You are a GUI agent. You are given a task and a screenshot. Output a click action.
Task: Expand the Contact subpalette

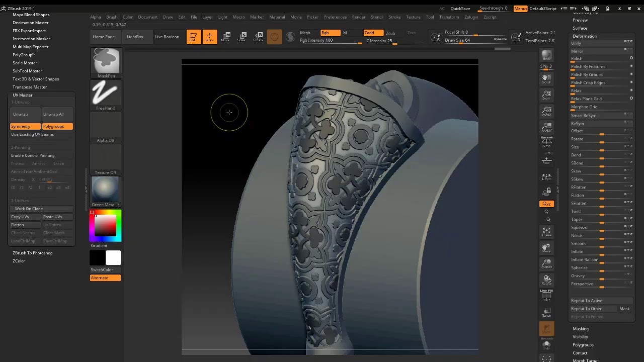click(x=580, y=353)
